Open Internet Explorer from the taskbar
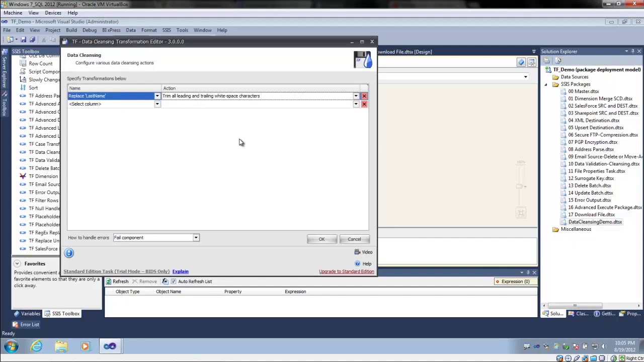 click(x=37, y=346)
